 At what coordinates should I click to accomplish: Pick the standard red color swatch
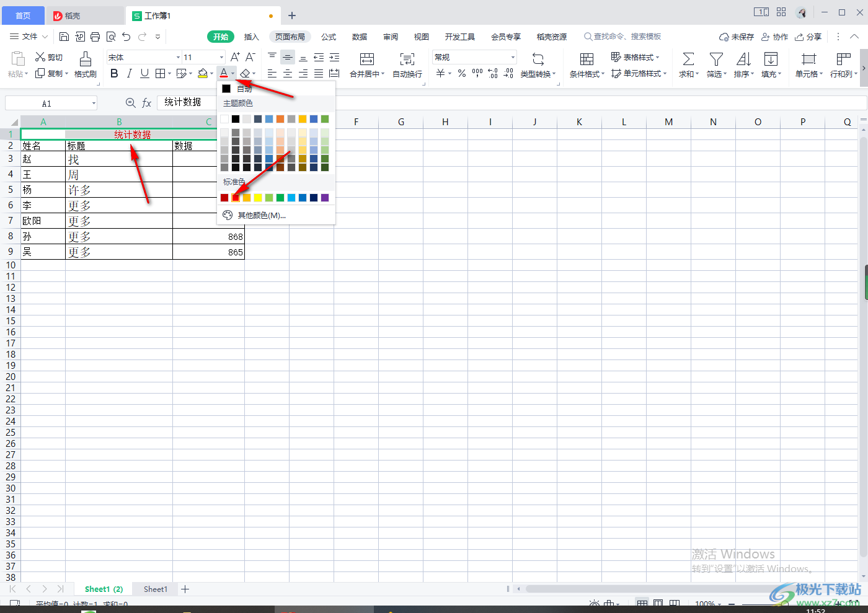click(x=236, y=198)
